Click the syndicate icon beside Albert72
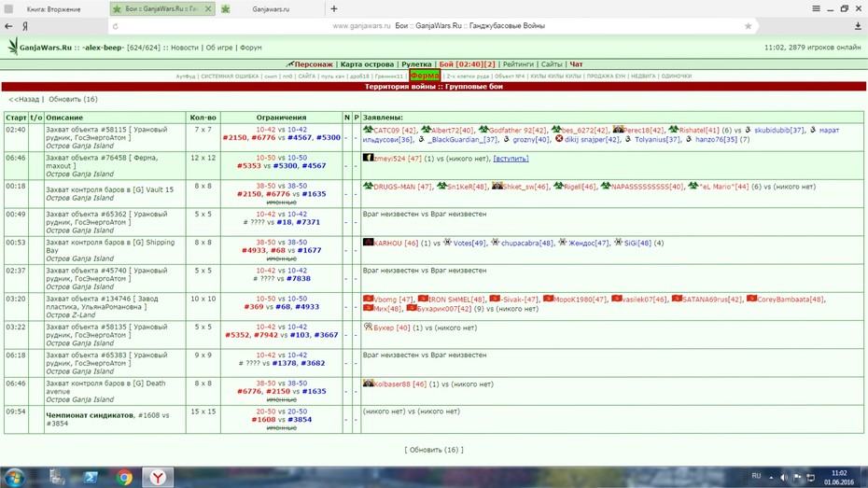This screenshot has height=488, width=868. point(426,130)
